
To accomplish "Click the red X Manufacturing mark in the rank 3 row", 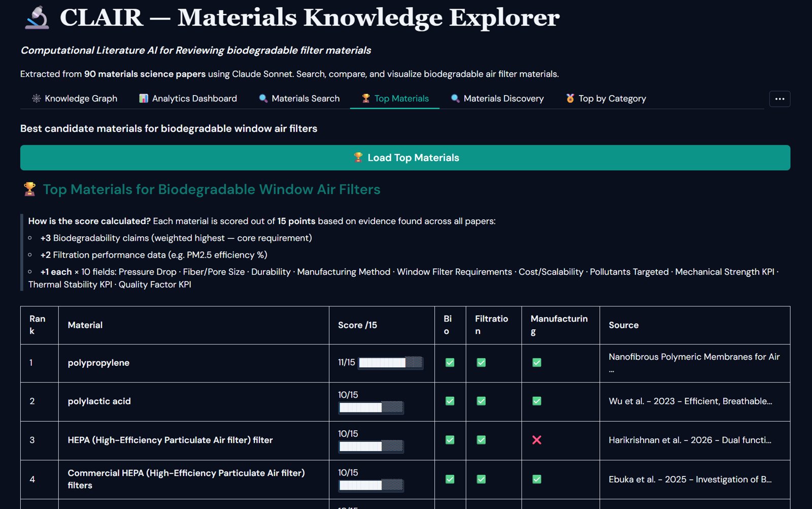I will coord(536,440).
